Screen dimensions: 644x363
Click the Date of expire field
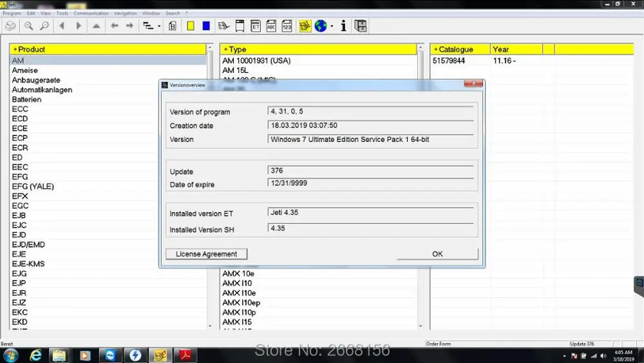[370, 183]
